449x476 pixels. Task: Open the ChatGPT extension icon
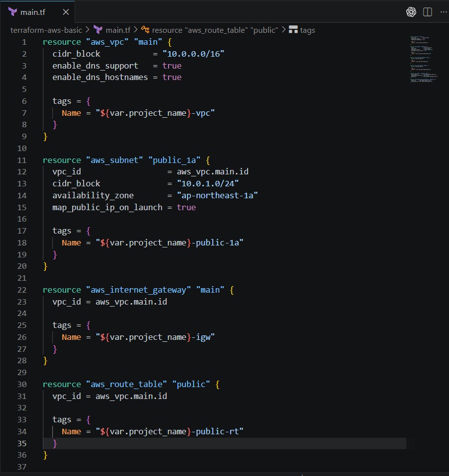point(411,12)
